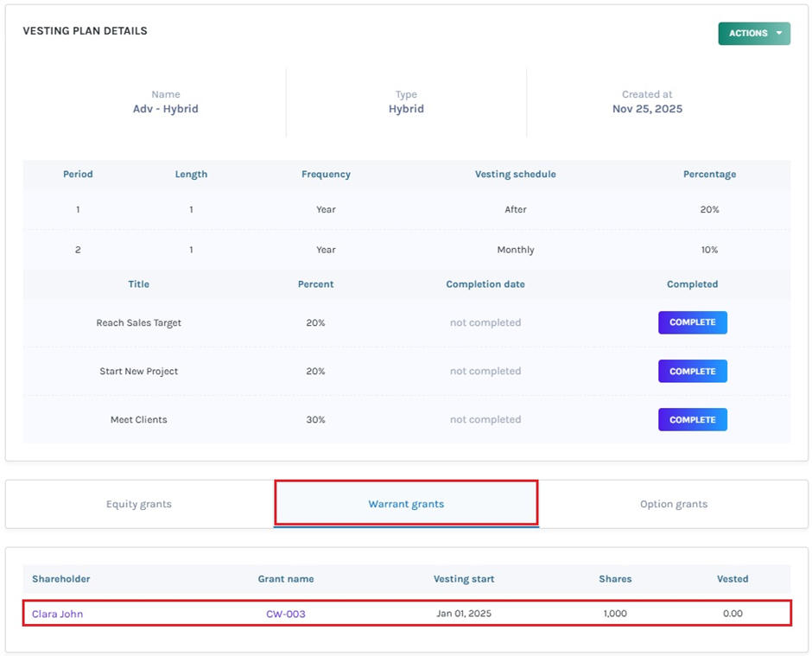Click the Jan 01, 2025 vesting start cell
The image size is (812, 656).
(x=464, y=614)
